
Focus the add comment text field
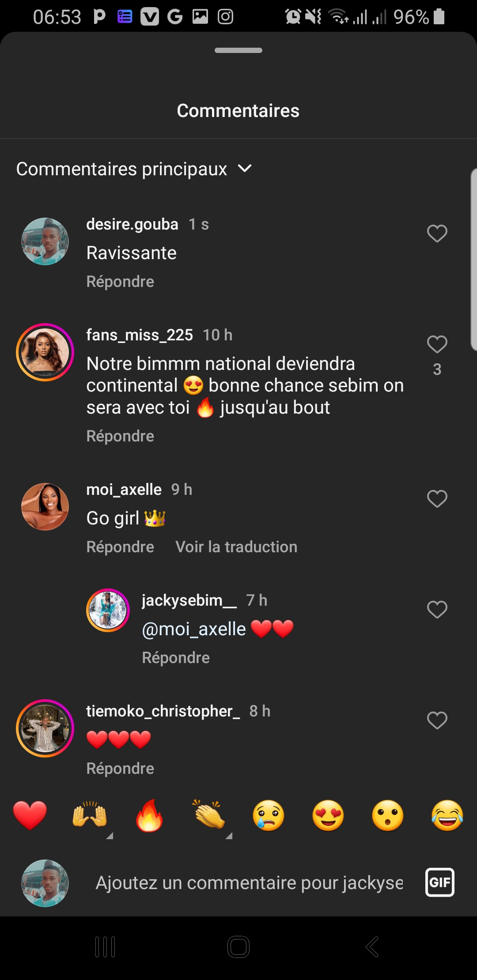click(x=249, y=883)
